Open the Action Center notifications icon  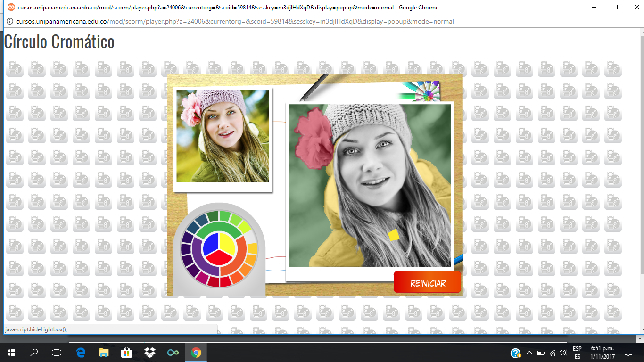click(628, 353)
